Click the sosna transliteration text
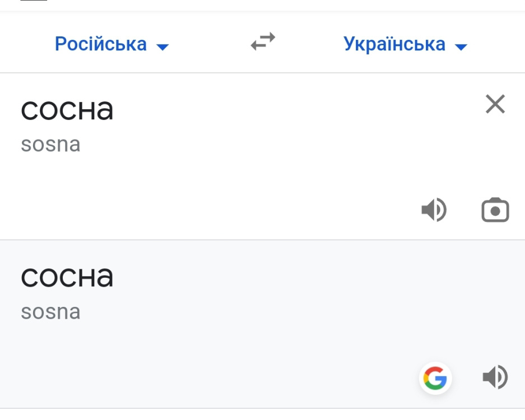This screenshot has width=525, height=420. 50,144
